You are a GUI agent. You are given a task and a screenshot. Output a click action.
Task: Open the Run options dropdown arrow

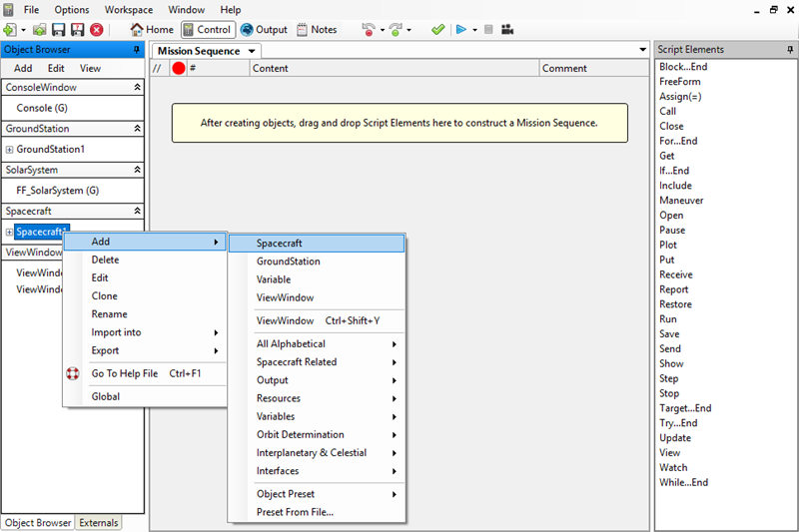(x=475, y=30)
